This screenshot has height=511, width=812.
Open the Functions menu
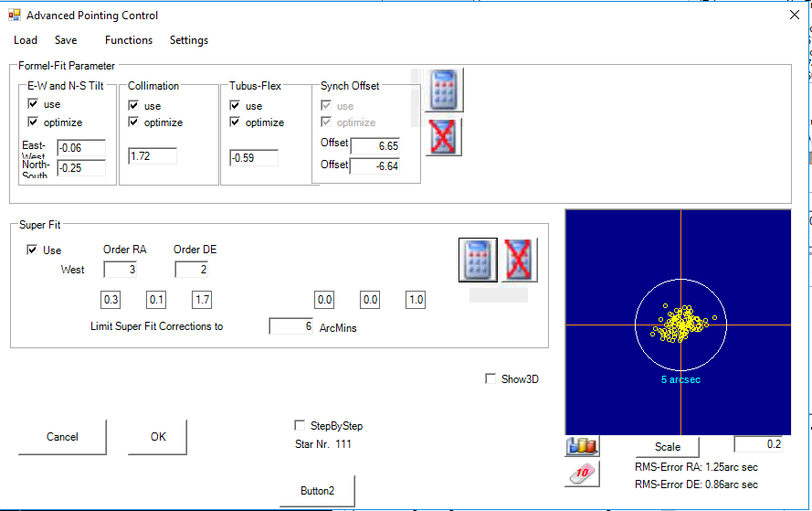pos(129,40)
